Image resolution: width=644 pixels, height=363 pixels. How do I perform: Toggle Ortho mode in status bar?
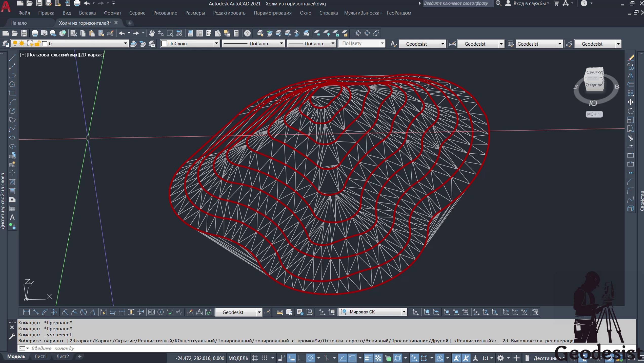coord(301,358)
